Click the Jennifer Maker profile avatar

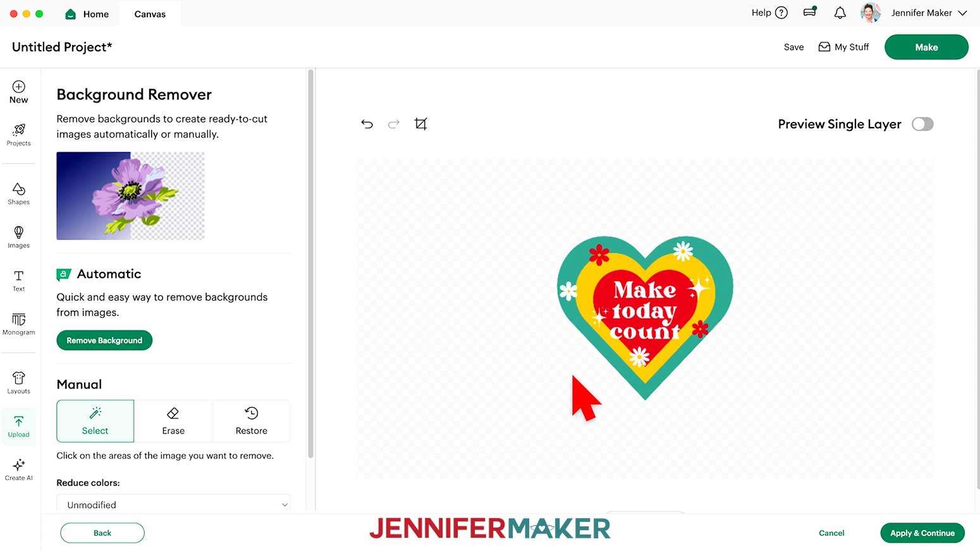(x=871, y=13)
